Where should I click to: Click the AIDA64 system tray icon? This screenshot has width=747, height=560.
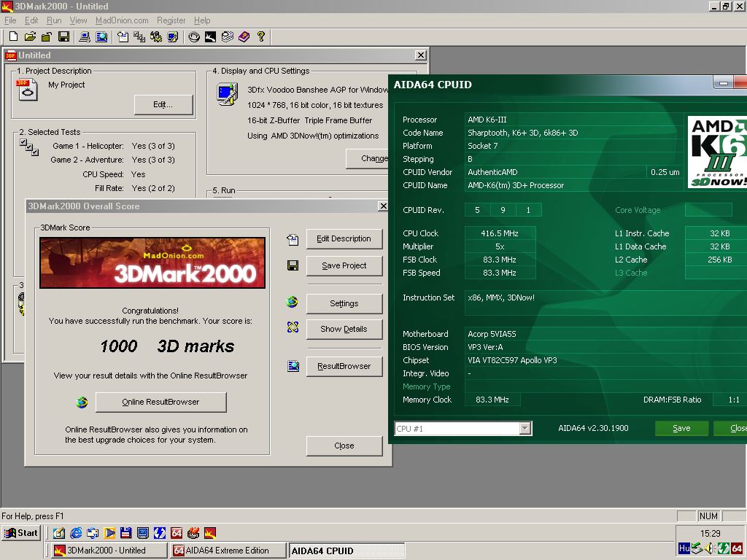(737, 548)
